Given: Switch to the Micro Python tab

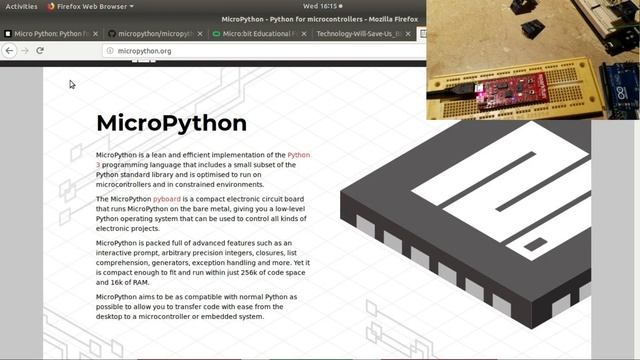Looking at the screenshot, I should 51,34.
